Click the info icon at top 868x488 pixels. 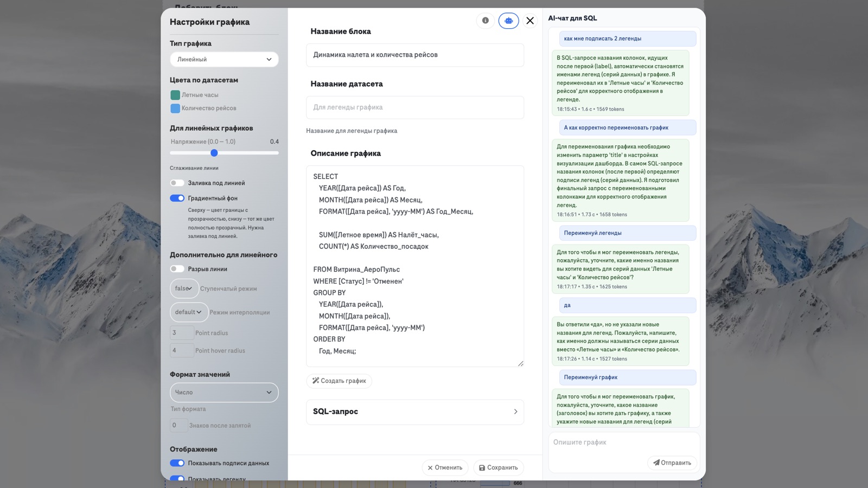point(485,21)
